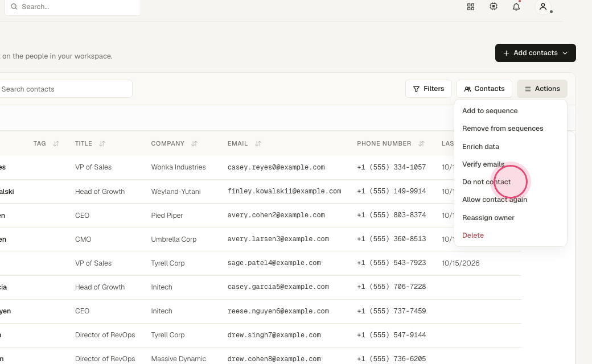
Task: Click the Contacts view button
Action: [484, 89]
